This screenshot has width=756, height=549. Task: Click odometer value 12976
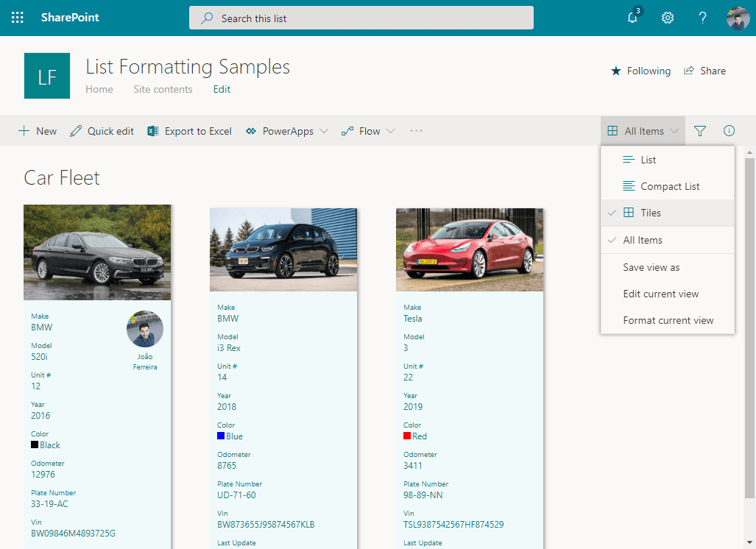(x=43, y=474)
